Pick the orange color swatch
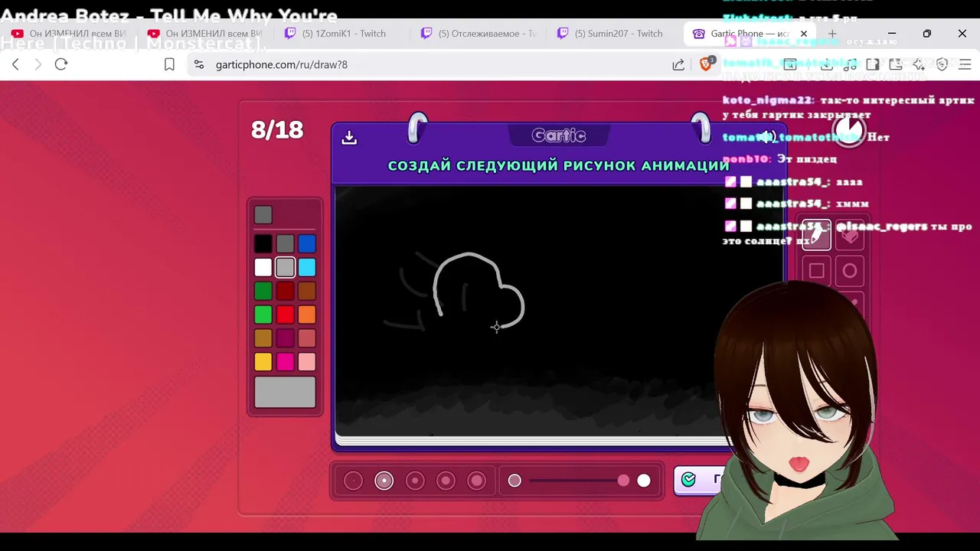980x551 pixels. pos(307,315)
